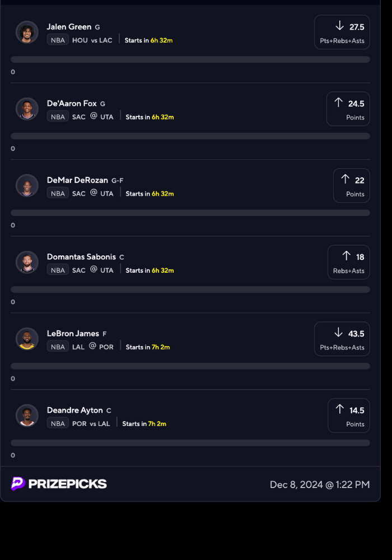Click Domantas Sabonis's player avatar
392x560 pixels.
(27, 262)
